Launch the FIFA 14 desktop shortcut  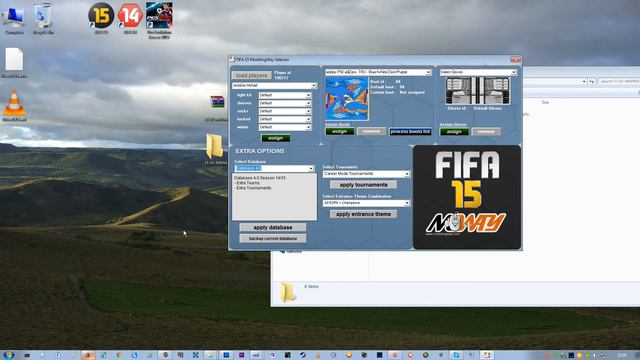coord(130,18)
